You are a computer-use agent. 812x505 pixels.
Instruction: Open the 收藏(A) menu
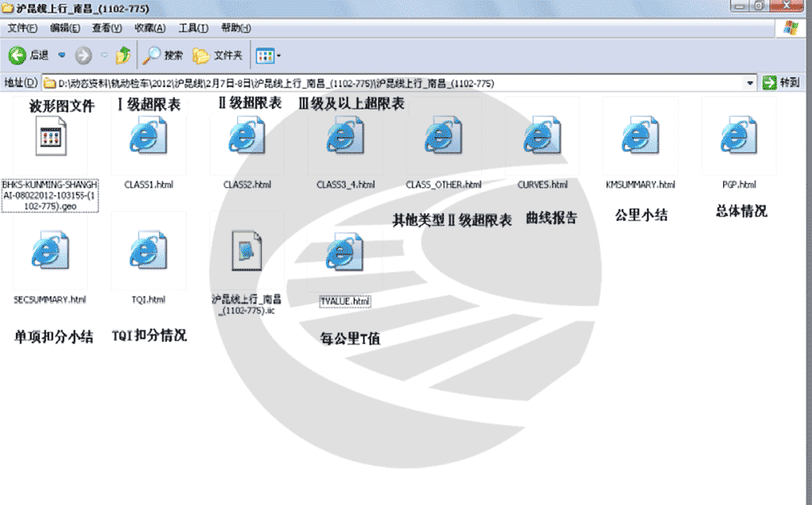[x=150, y=28]
